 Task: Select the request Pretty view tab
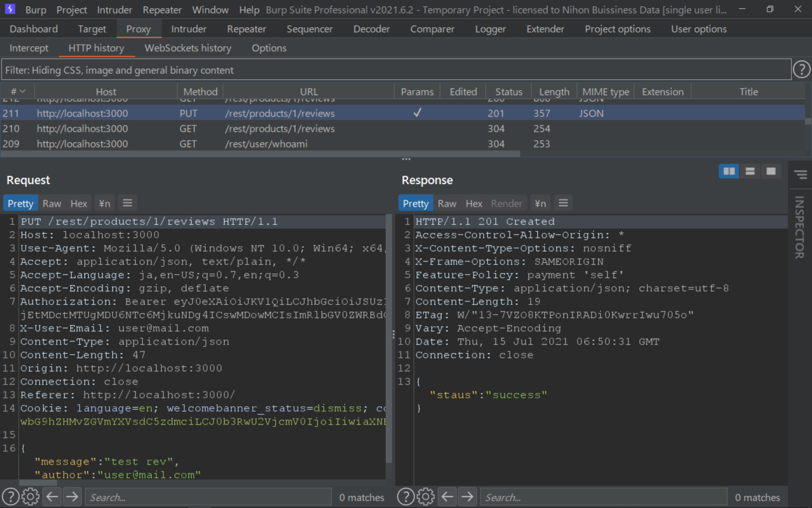point(20,203)
